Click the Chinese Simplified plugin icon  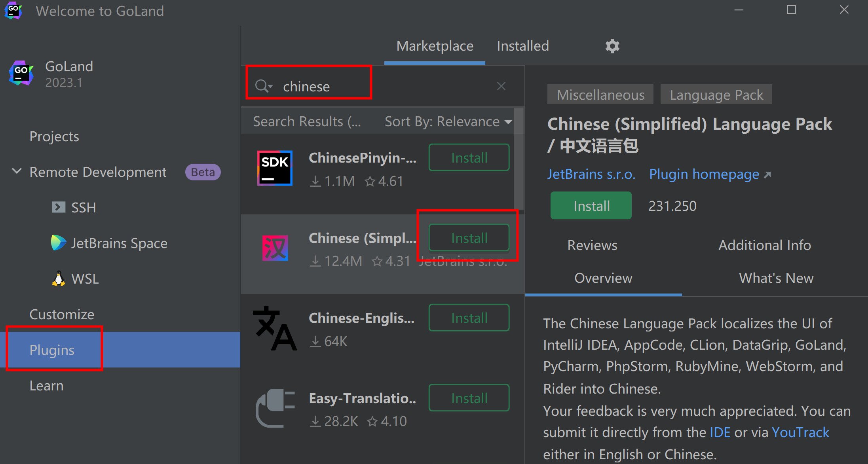[x=274, y=246]
